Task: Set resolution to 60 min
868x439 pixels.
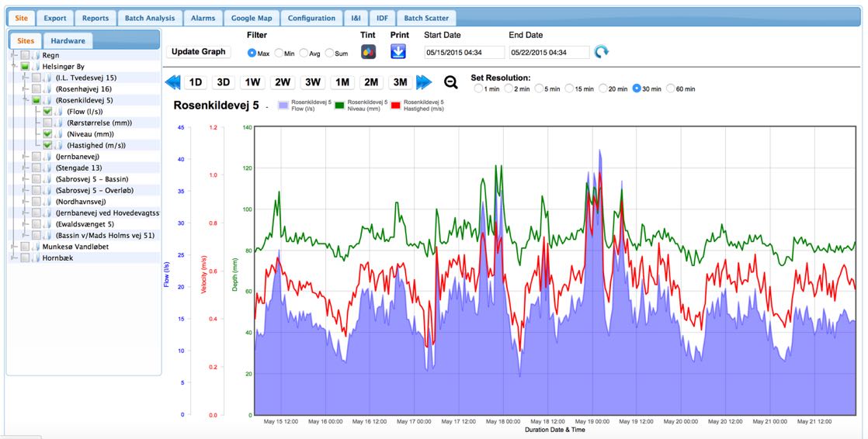Action: point(670,88)
